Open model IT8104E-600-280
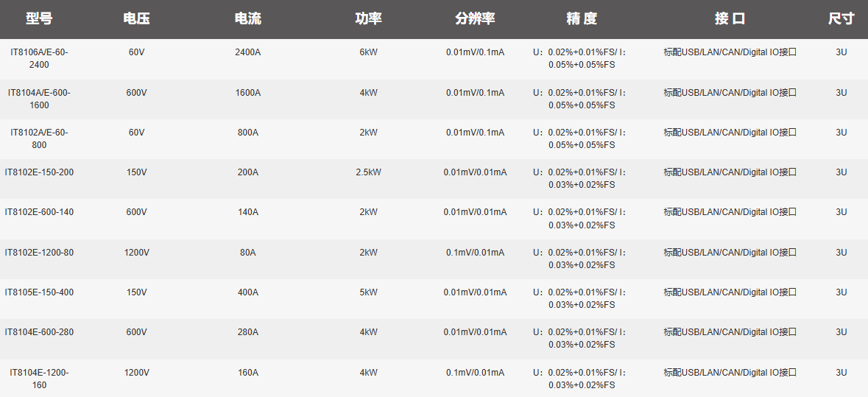This screenshot has height=397, width=868. point(39,332)
